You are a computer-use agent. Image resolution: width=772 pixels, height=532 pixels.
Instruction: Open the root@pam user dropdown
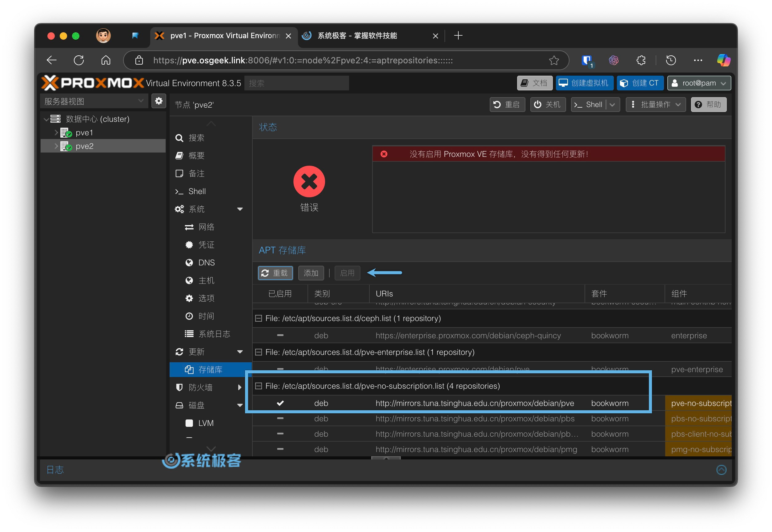(x=699, y=83)
